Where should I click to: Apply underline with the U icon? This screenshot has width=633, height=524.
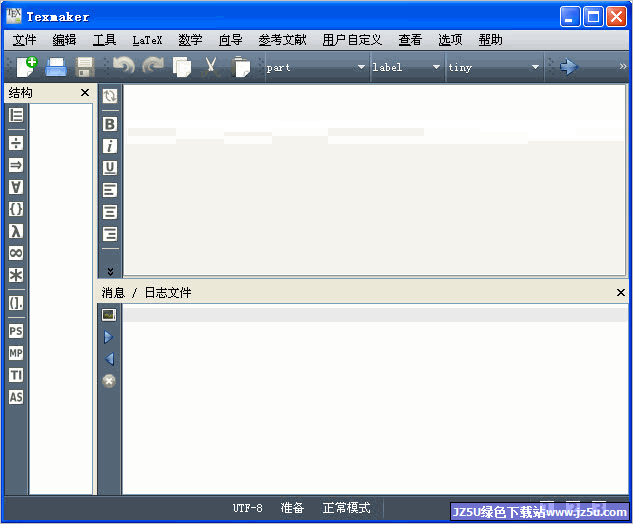tap(110, 168)
